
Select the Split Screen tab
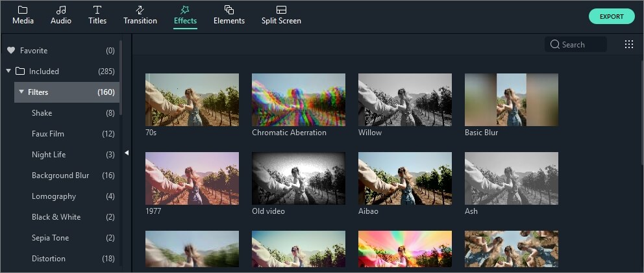pyautogui.click(x=281, y=15)
